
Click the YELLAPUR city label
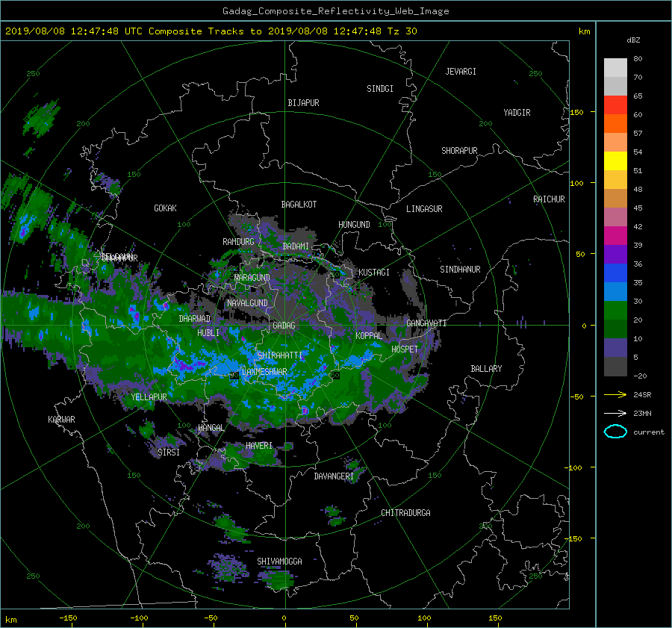click(149, 397)
